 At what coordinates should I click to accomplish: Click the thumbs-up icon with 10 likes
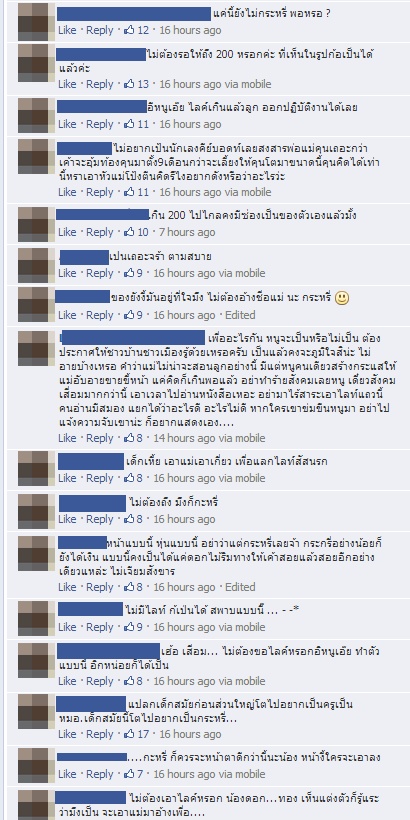(x=129, y=232)
